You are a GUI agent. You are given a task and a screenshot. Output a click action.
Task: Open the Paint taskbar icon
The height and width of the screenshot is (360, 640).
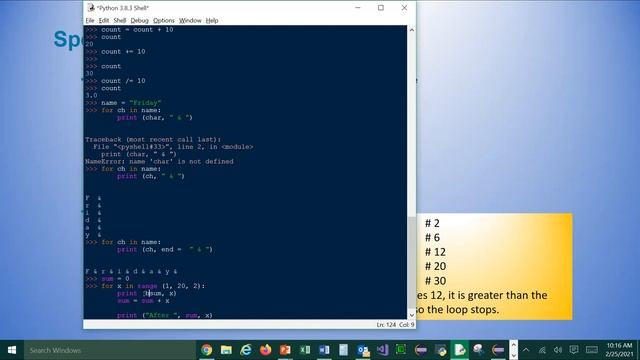point(479,350)
